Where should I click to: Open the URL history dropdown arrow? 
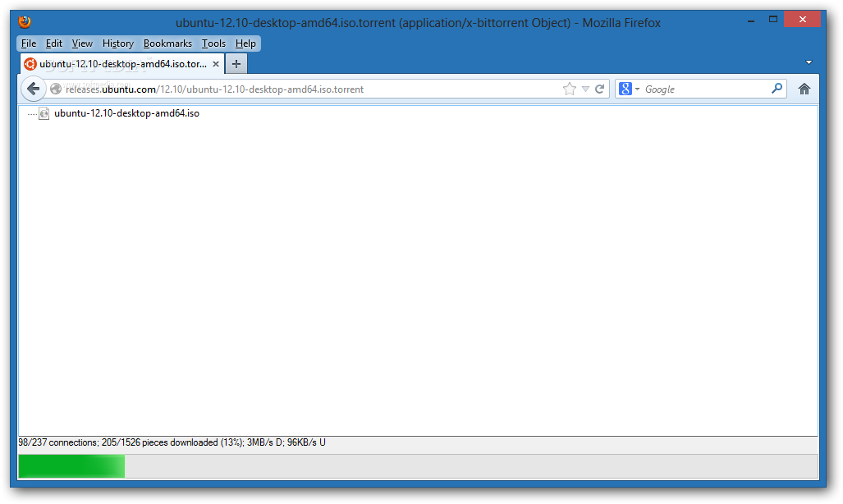[585, 89]
